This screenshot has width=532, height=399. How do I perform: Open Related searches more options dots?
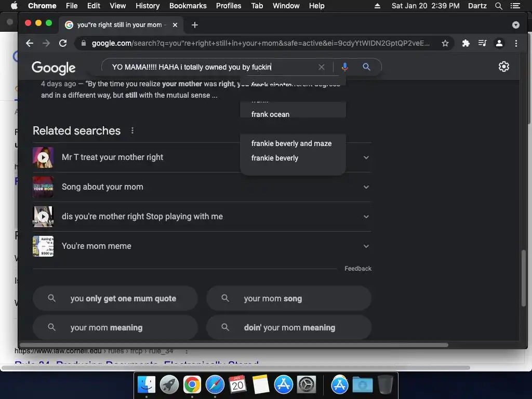[x=132, y=130]
